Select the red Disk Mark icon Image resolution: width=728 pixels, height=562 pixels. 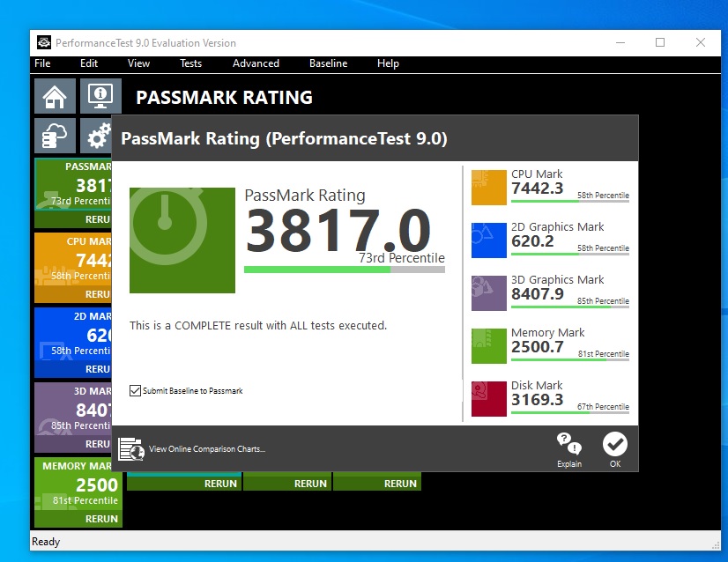[489, 399]
